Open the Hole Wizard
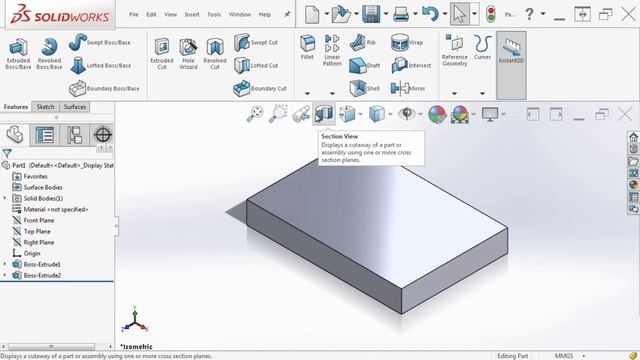Screen dimensions: 640x360 (188, 53)
